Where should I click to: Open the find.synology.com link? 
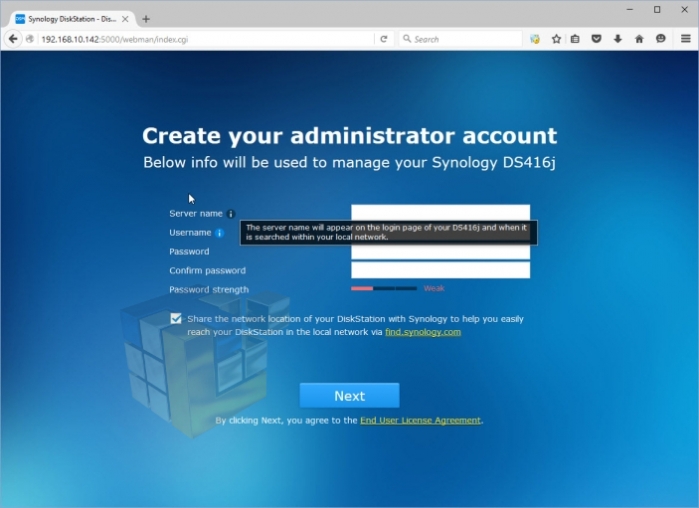(x=423, y=332)
